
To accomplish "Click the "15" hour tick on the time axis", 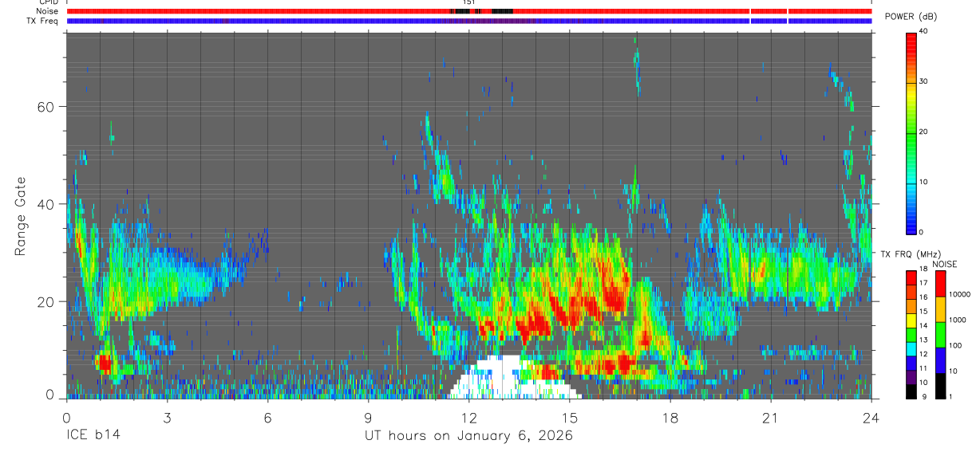I will 569,417.
